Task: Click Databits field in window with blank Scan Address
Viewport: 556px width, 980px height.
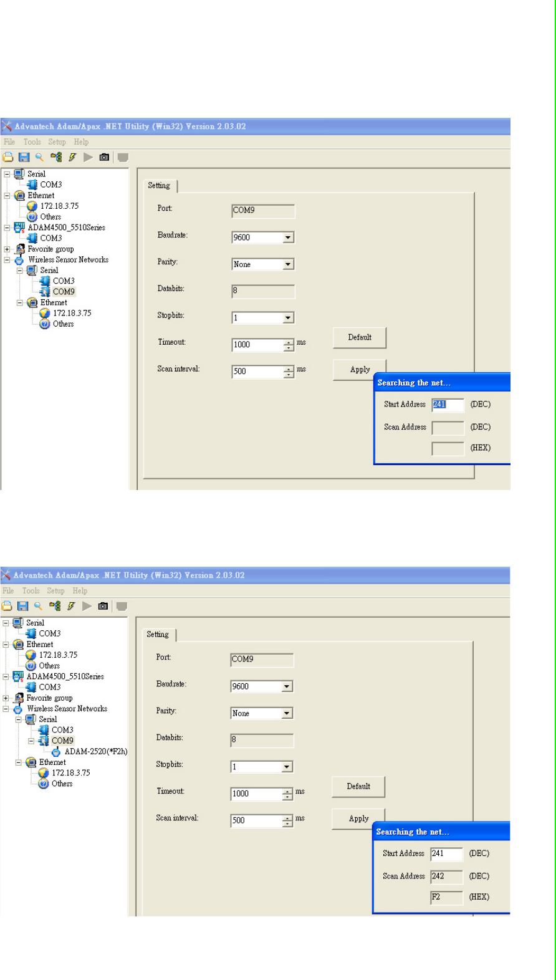Action: (263, 291)
